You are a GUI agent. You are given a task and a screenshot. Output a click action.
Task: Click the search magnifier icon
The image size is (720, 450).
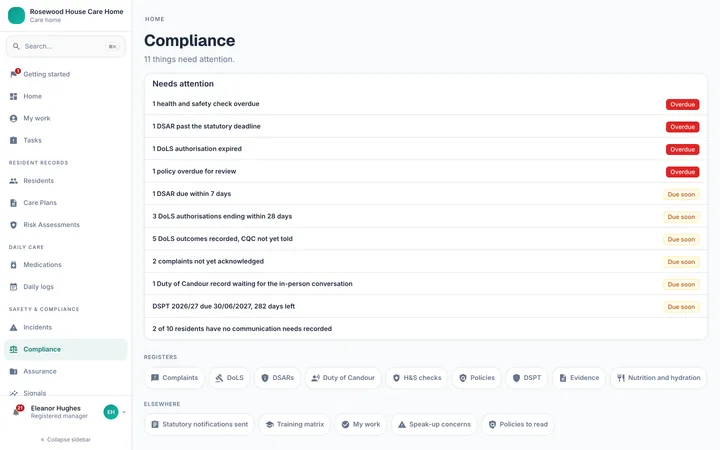(x=16, y=46)
